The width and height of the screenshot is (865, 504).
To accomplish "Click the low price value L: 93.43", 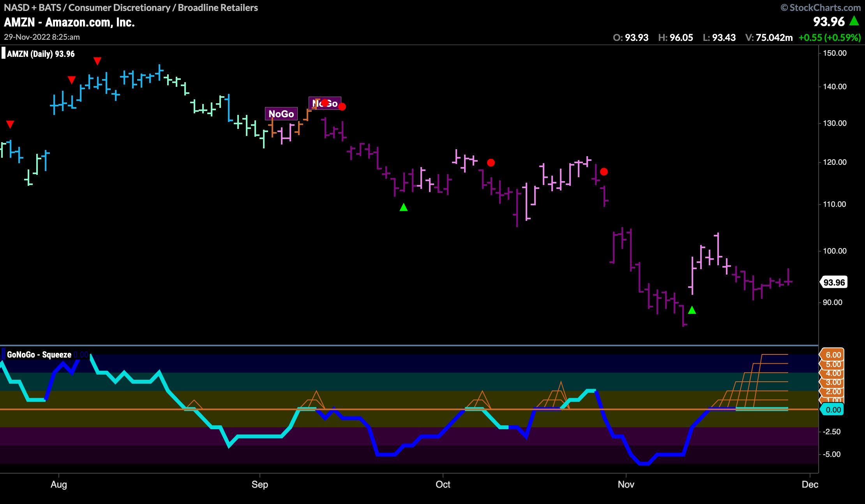I will [x=719, y=37].
